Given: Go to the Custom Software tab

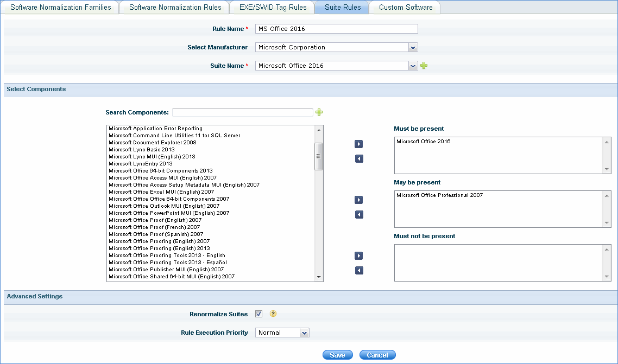Looking at the screenshot, I should tap(406, 8).
